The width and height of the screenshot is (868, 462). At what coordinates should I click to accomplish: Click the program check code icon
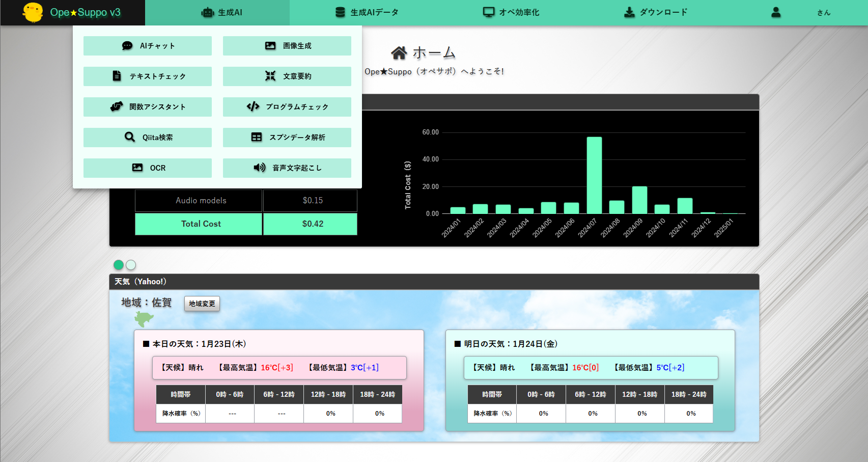point(253,106)
